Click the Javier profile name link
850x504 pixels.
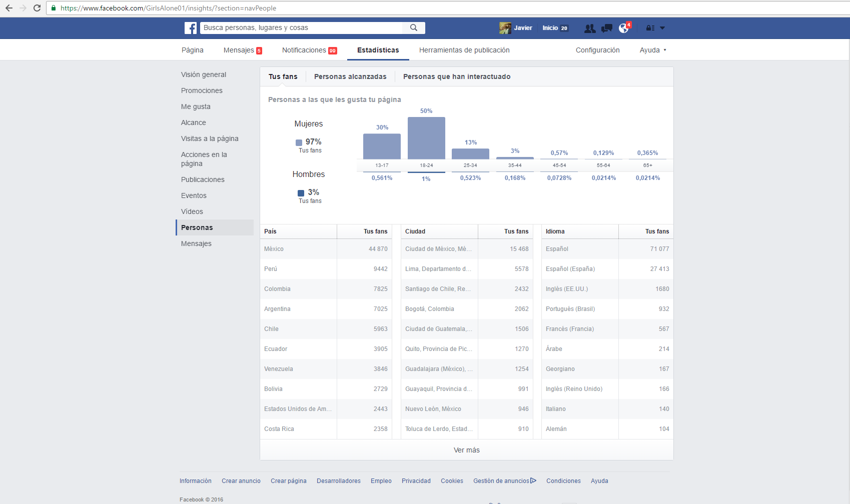click(x=523, y=28)
